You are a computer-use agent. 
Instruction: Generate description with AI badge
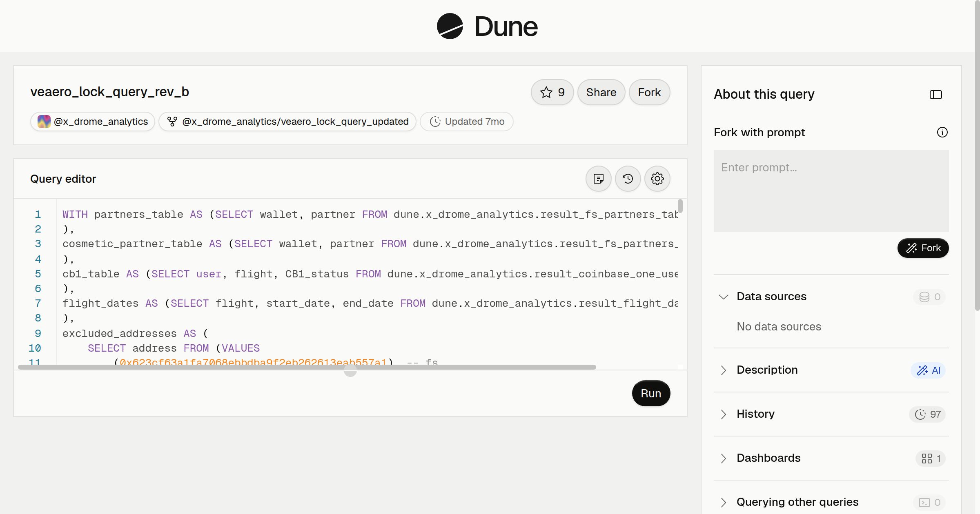tap(928, 370)
